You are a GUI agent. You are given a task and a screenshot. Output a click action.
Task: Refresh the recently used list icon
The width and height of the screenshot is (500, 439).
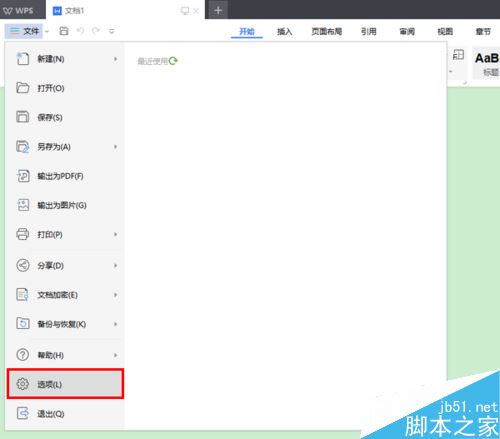click(173, 61)
